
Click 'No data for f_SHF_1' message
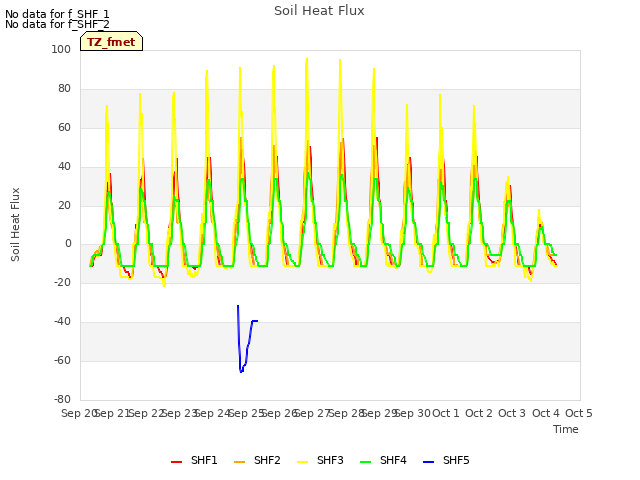(57, 14)
